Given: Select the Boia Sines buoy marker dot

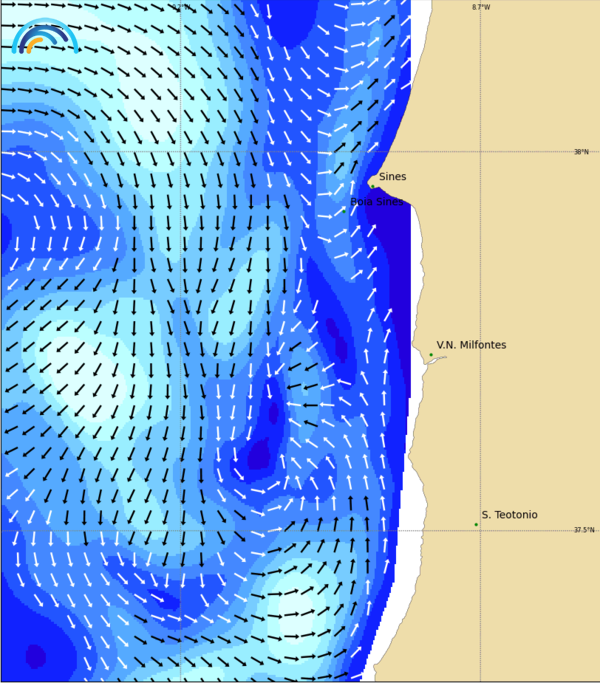Looking at the screenshot, I should [x=344, y=210].
